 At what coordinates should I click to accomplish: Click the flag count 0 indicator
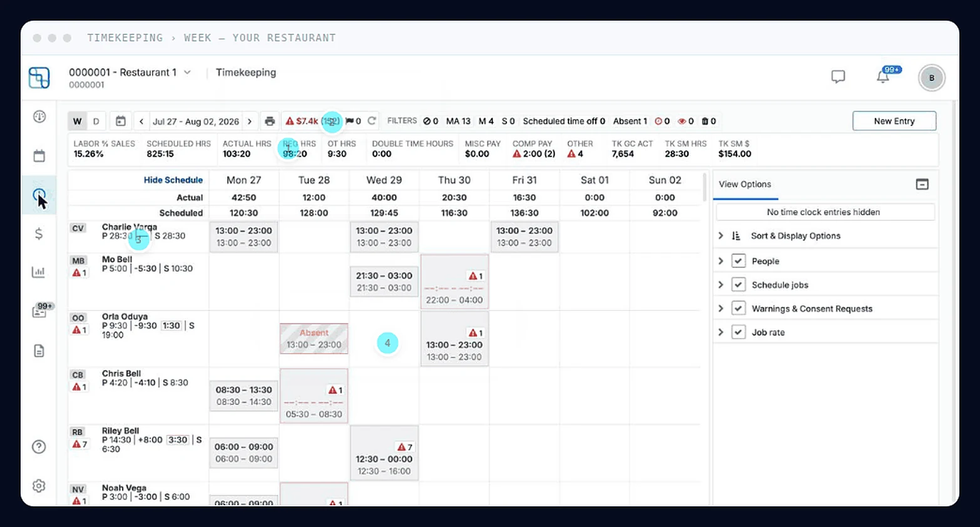pos(354,121)
